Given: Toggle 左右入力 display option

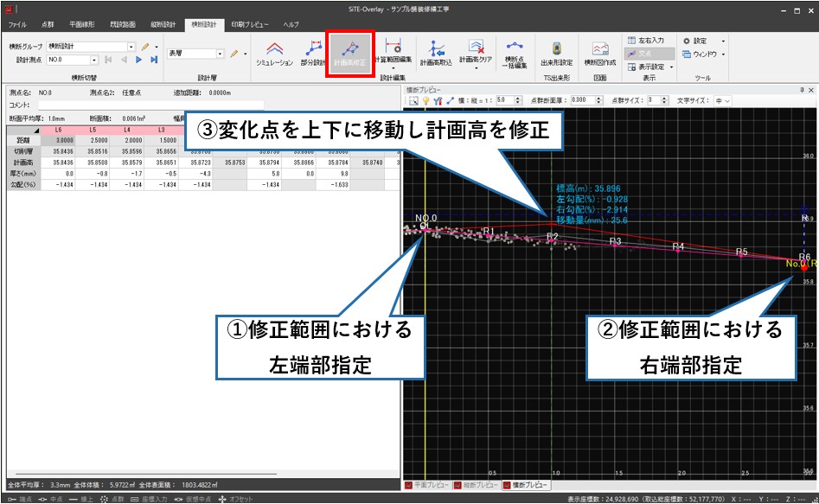Looking at the screenshot, I should 645,41.
